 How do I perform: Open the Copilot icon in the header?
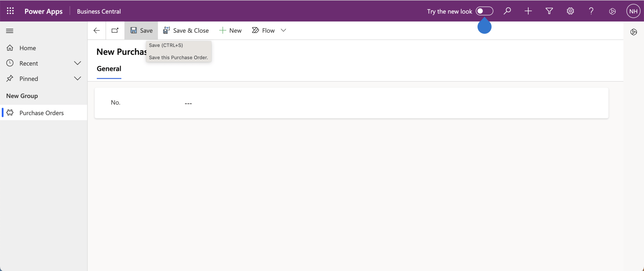(612, 11)
